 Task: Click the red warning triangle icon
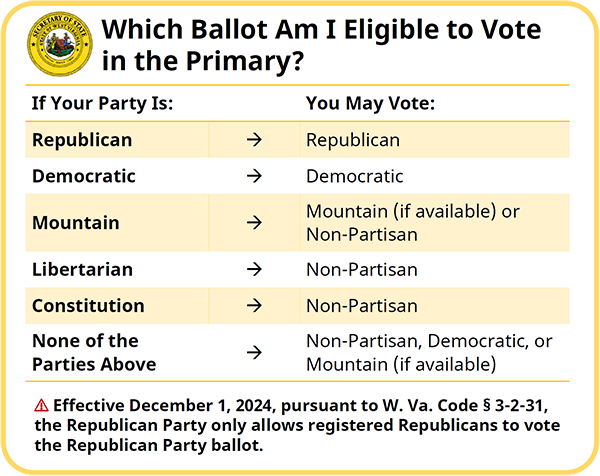(40, 406)
